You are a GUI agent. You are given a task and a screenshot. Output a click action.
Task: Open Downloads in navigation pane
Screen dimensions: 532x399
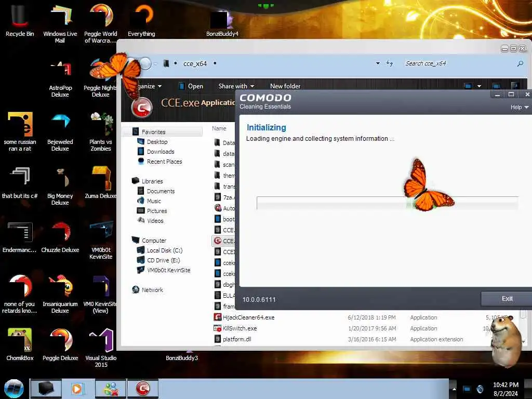161,152
